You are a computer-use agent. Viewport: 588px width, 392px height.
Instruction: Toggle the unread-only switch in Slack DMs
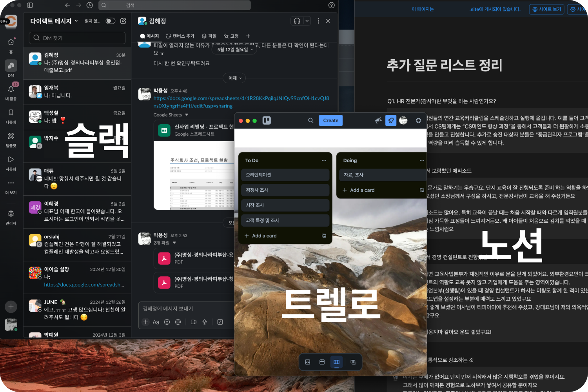coord(111,21)
